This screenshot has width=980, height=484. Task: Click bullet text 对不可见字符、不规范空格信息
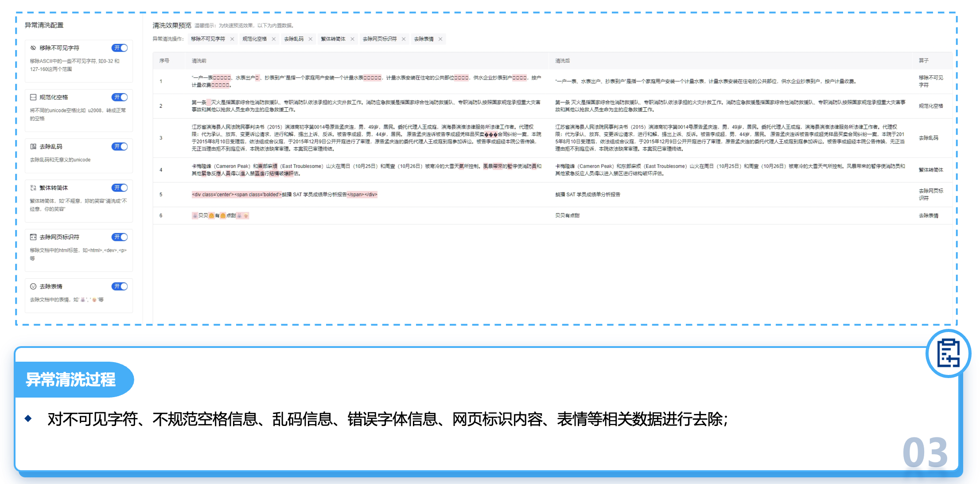388,419
